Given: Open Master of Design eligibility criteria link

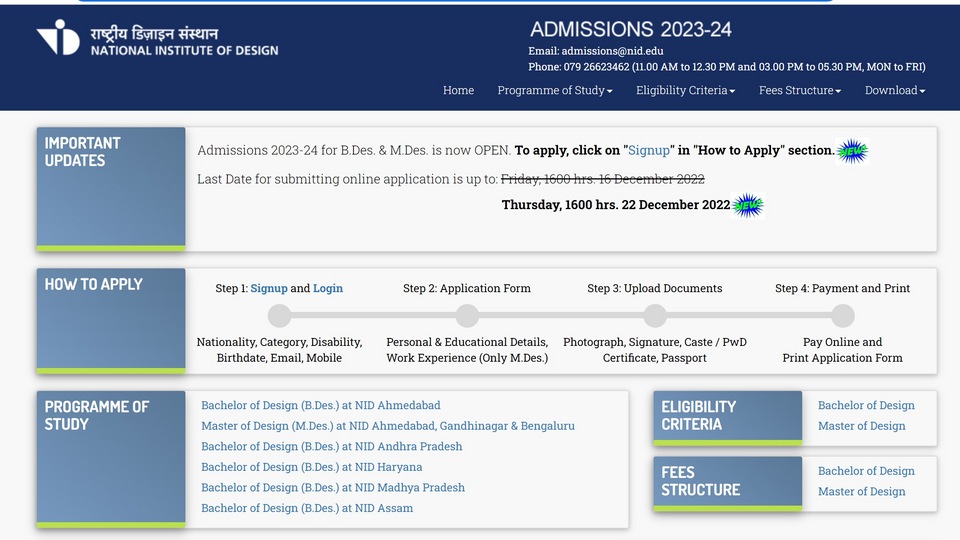Looking at the screenshot, I should point(861,426).
